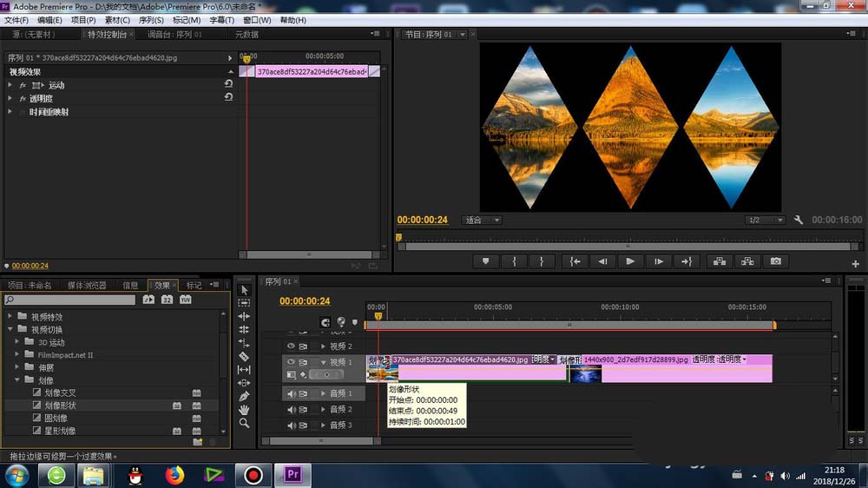Click the Lift button
Viewport: 868px width, 488px height.
point(719,261)
